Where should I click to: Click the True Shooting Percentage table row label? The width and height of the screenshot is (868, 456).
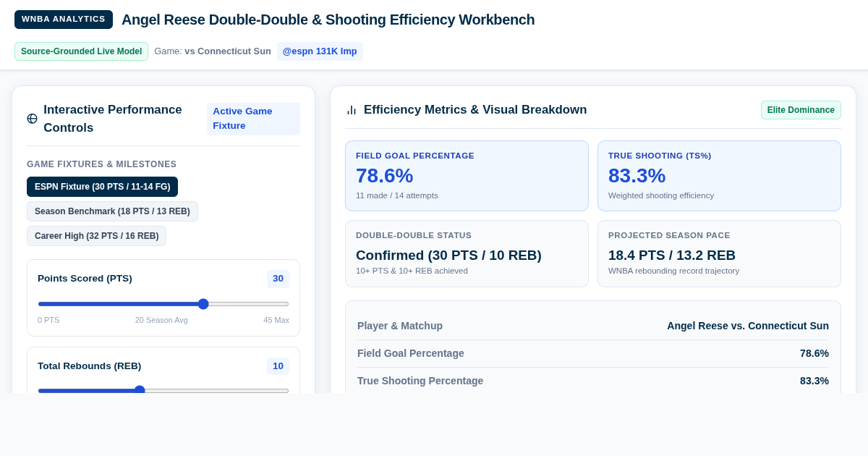coord(420,381)
